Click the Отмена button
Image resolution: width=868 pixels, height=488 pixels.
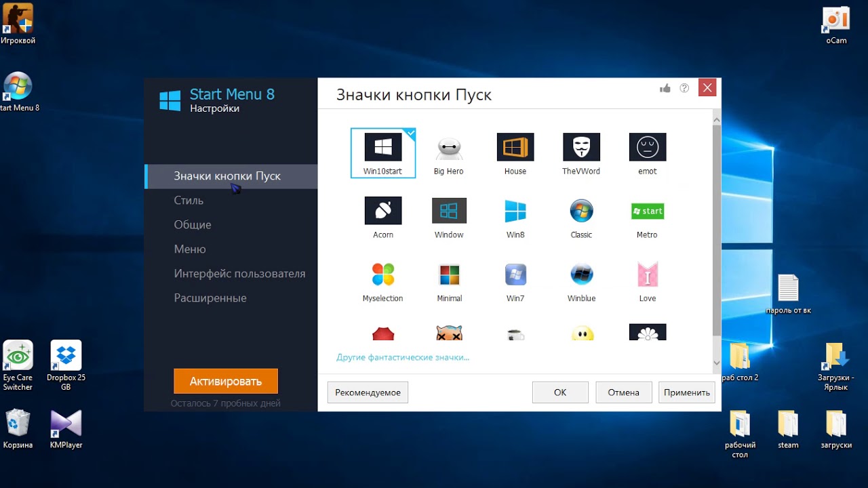624,392
